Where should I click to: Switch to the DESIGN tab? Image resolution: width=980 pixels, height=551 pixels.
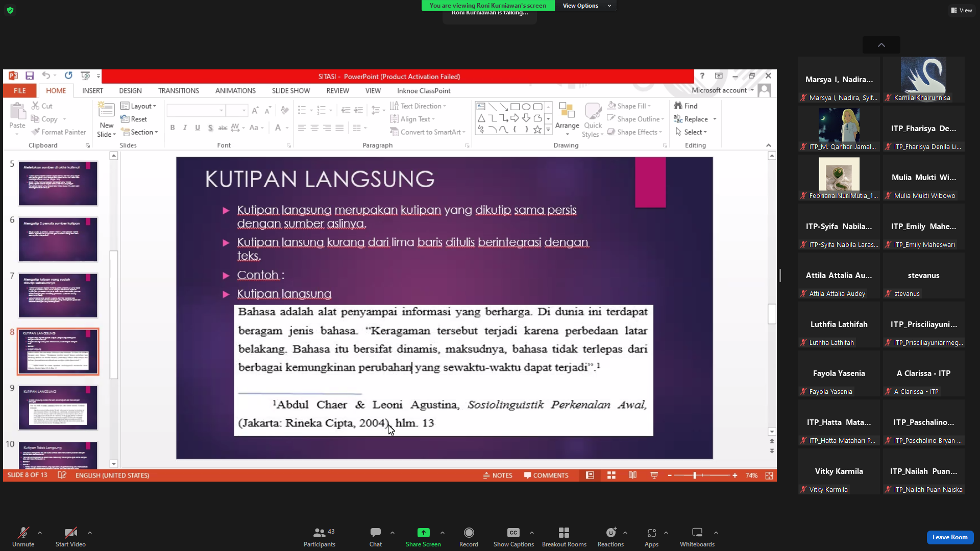pos(130,90)
